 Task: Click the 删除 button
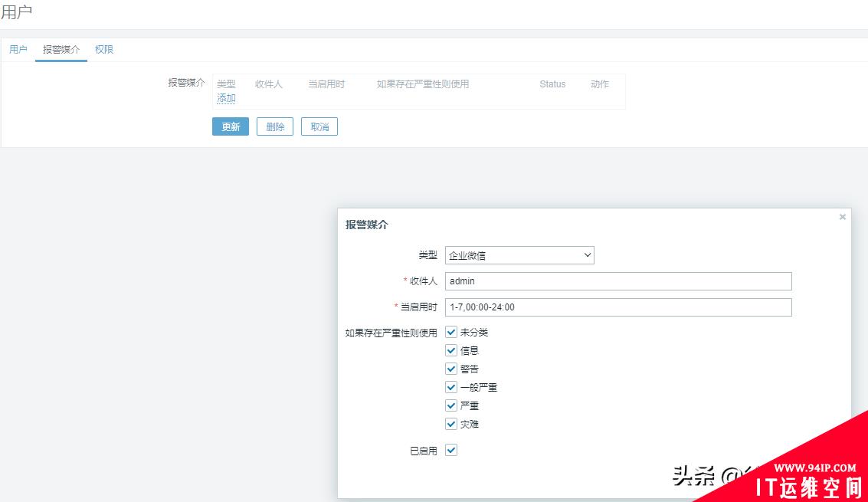pos(274,126)
